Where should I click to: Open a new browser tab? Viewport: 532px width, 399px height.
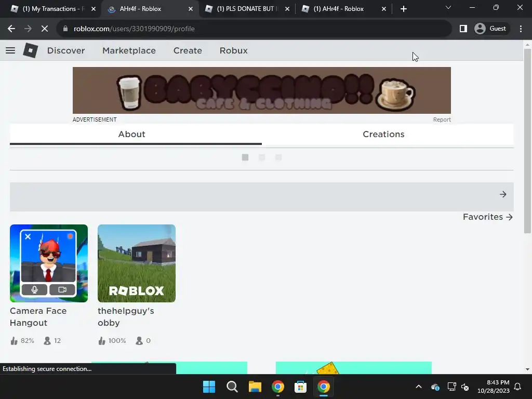[x=403, y=9]
